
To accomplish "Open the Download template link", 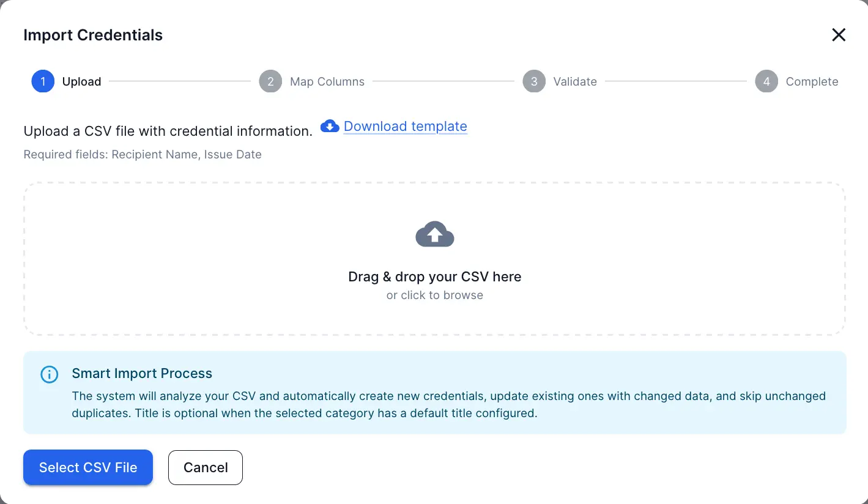I will (x=405, y=126).
